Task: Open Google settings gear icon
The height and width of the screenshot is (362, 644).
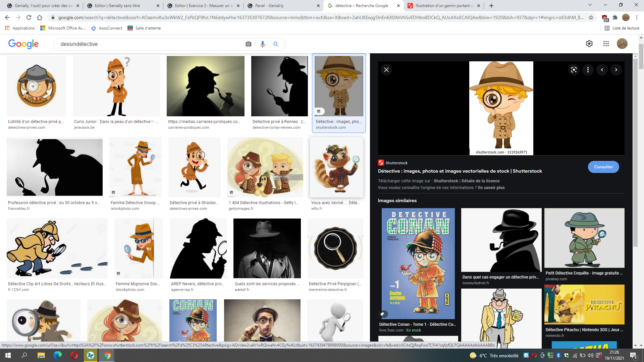Action: point(589,44)
